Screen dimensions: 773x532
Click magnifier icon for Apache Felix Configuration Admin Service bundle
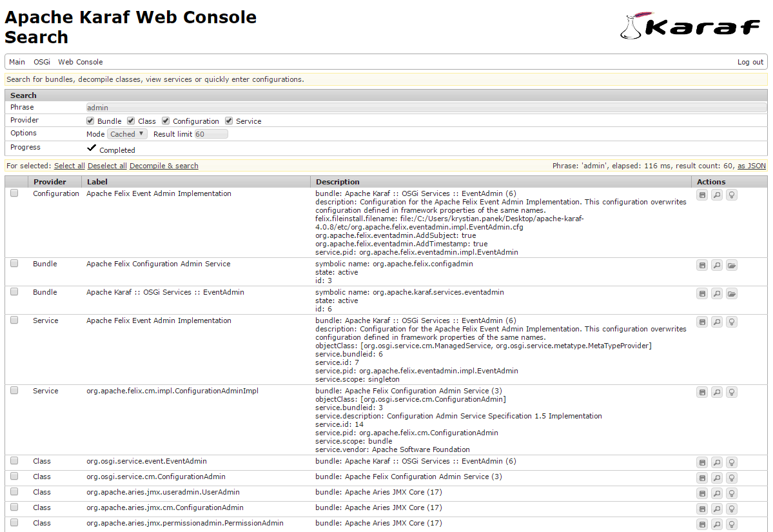click(x=717, y=266)
